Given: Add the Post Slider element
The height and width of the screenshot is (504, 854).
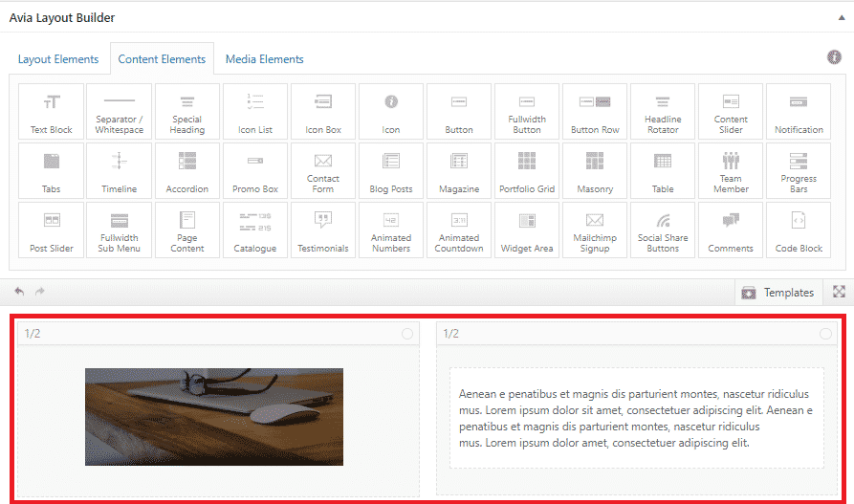Looking at the screenshot, I should [52, 230].
